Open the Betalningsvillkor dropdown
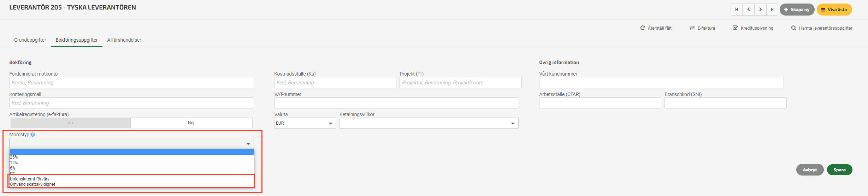Screen dimensions: 868x196 click(429, 123)
